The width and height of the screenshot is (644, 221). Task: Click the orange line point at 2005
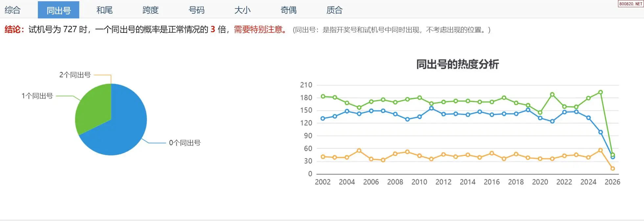click(359, 151)
